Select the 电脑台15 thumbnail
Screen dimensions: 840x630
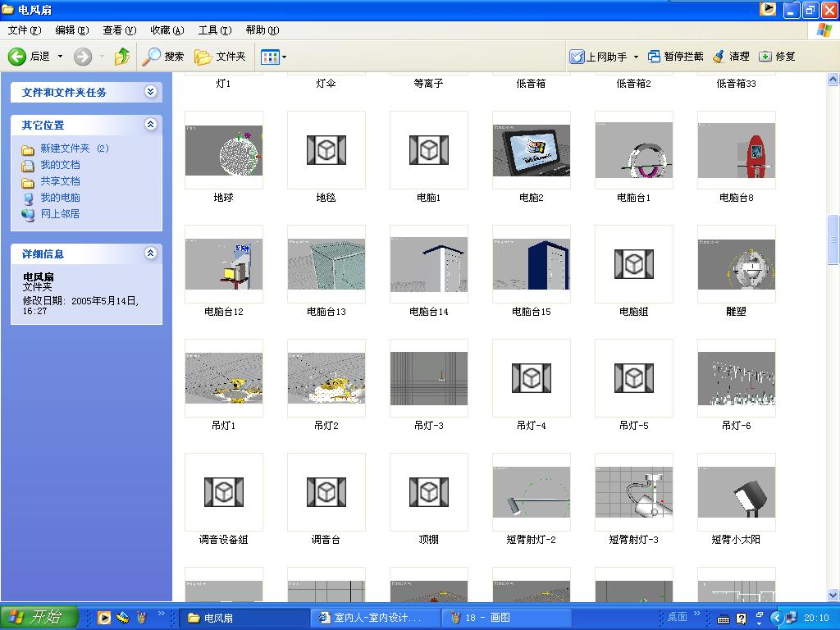pyautogui.click(x=532, y=264)
